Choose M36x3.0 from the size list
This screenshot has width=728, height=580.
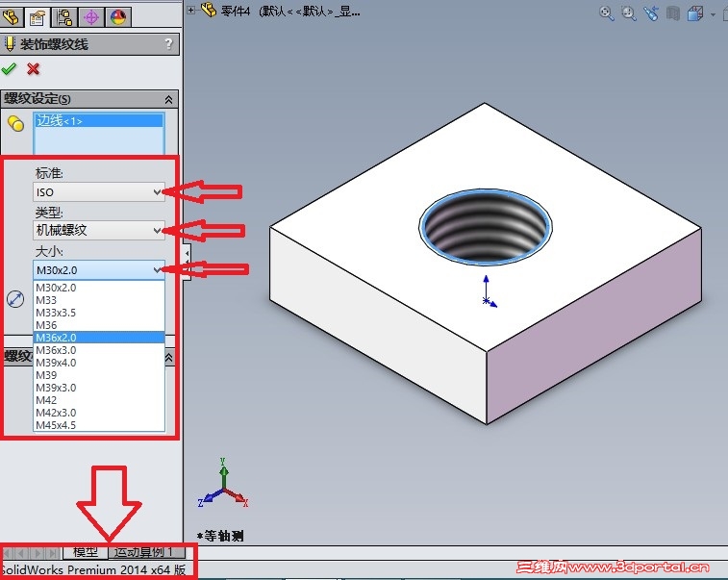pos(99,350)
